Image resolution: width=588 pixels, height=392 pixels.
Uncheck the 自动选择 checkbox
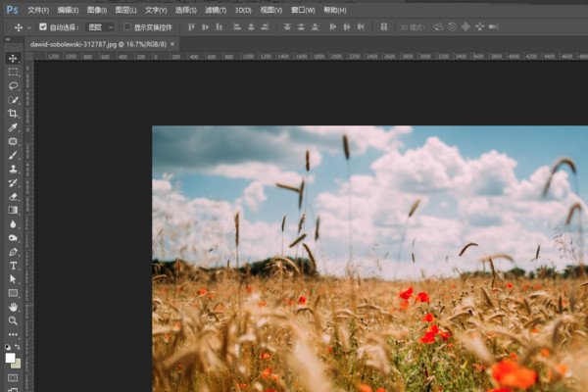pyautogui.click(x=43, y=26)
